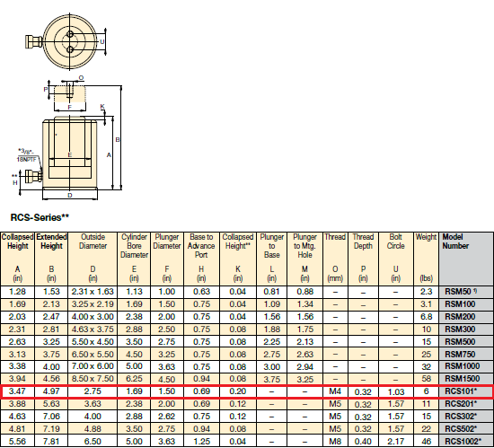Click the Outside Diameter D column header
The width and height of the screenshot is (494, 448).
click(x=93, y=259)
